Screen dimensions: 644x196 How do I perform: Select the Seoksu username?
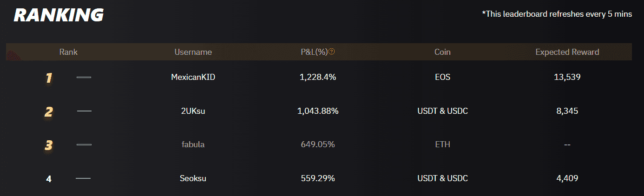click(x=193, y=178)
